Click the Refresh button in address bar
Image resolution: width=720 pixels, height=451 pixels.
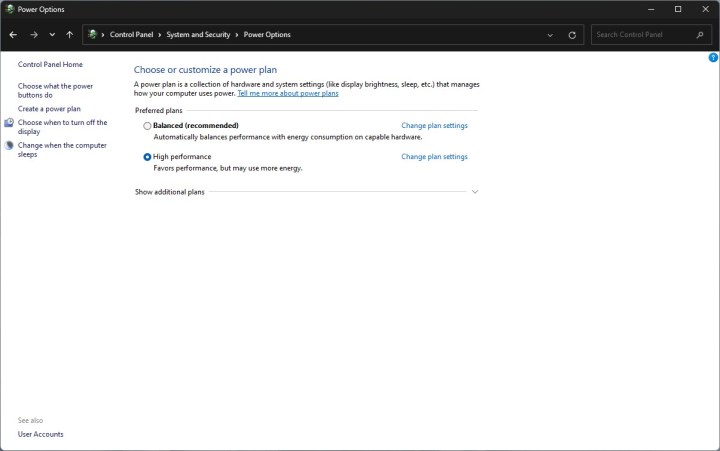coord(572,34)
